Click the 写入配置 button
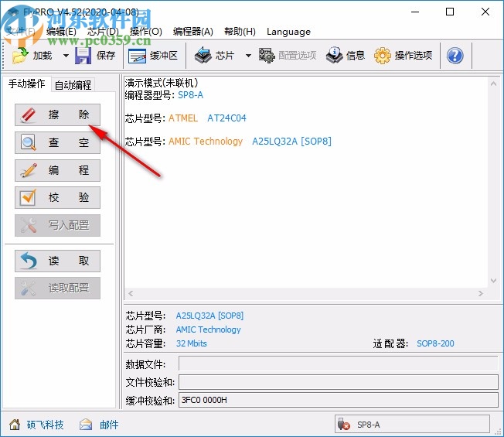504x437 pixels. point(57,225)
